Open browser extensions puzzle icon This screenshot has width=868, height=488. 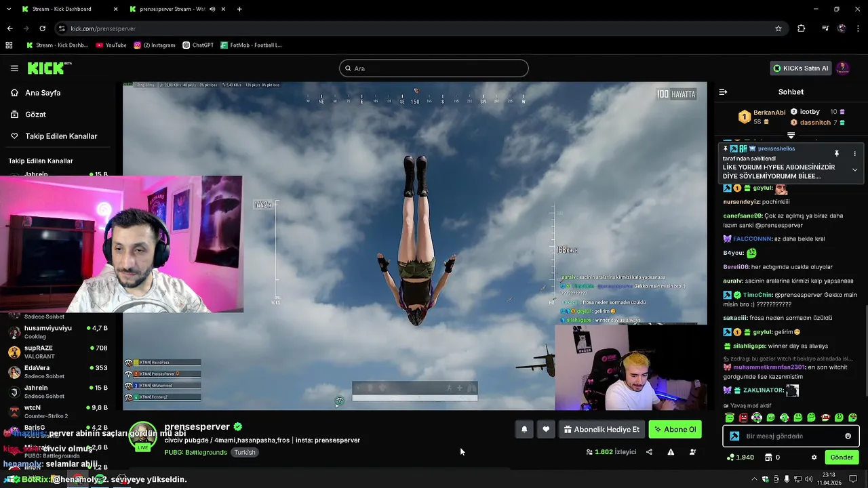pyautogui.click(x=802, y=28)
